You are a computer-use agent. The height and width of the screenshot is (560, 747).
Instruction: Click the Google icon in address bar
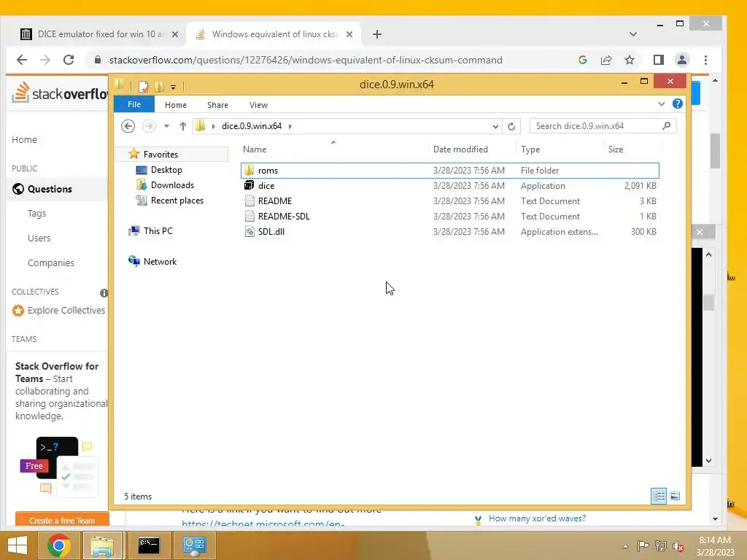click(x=582, y=60)
